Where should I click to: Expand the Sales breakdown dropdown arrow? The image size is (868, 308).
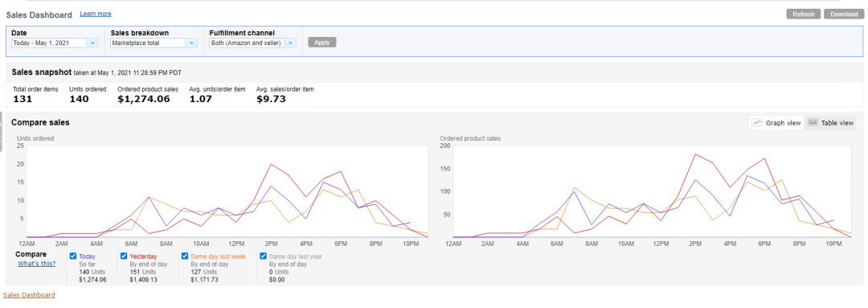click(x=191, y=43)
